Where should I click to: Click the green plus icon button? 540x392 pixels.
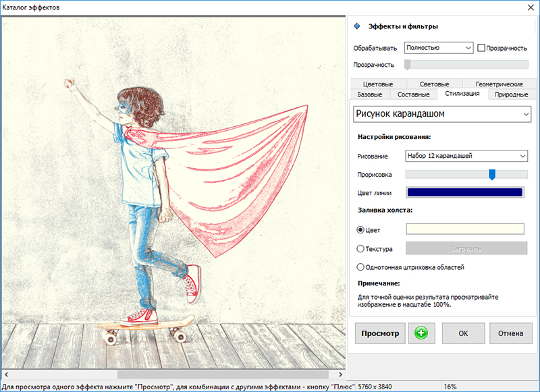tap(422, 333)
